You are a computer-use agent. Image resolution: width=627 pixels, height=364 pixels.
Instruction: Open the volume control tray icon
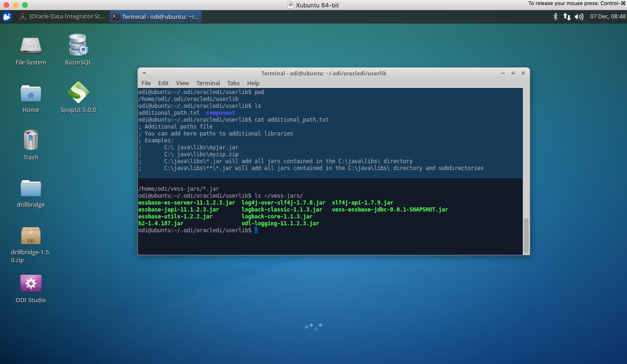point(579,17)
